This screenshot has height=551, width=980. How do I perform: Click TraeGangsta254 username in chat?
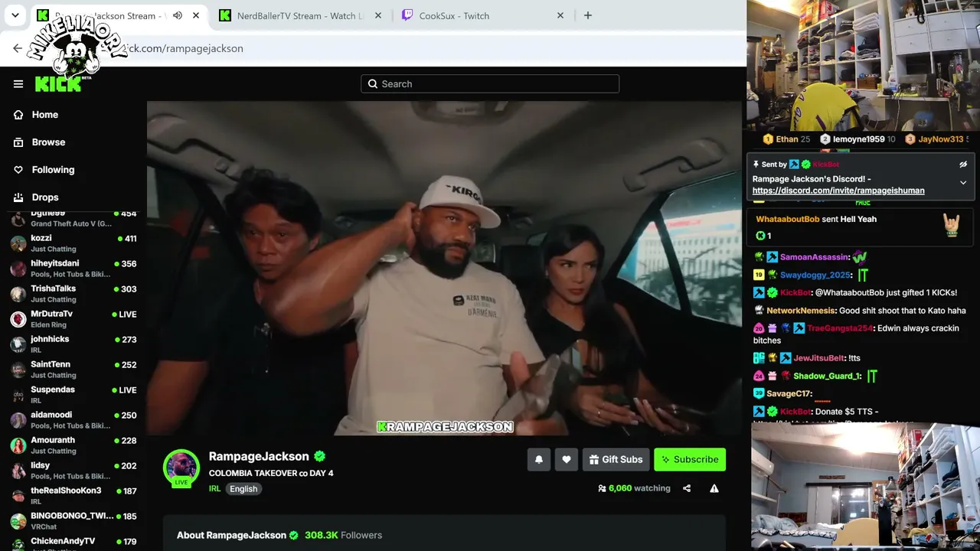pyautogui.click(x=840, y=328)
